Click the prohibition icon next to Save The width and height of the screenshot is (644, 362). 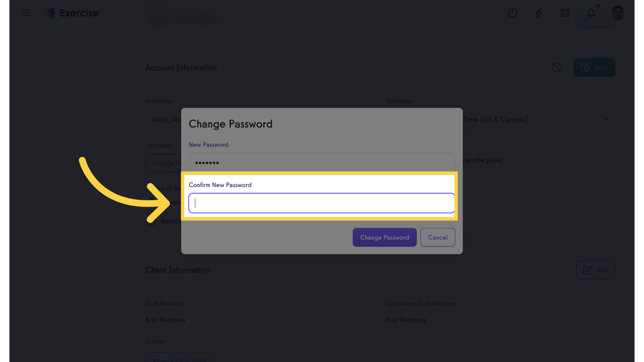(556, 67)
